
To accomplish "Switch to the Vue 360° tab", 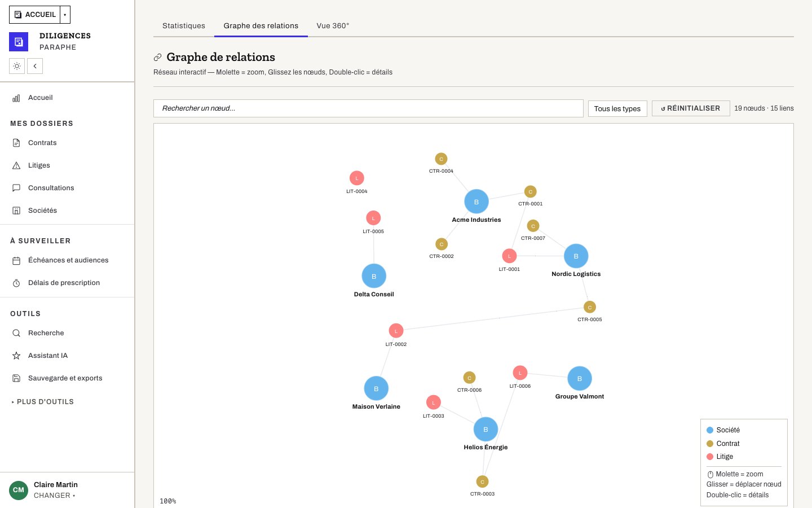I will click(333, 26).
